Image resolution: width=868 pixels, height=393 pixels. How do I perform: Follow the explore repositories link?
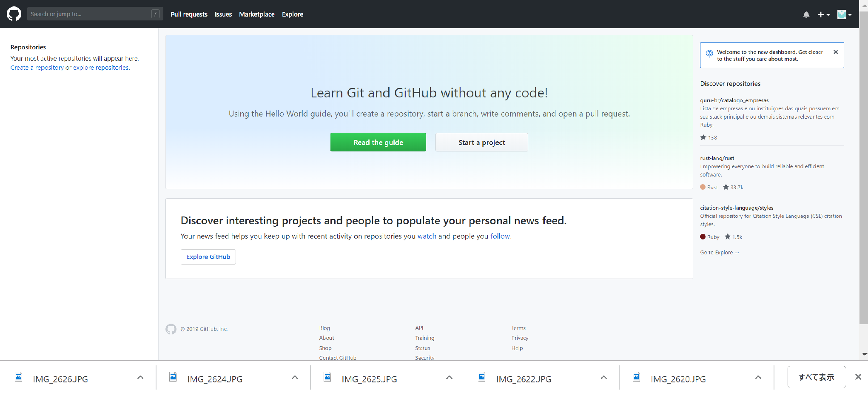101,68
